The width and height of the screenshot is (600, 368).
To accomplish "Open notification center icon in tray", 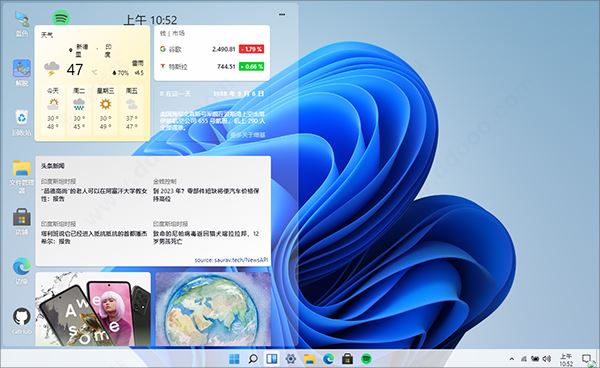I will (x=586, y=359).
